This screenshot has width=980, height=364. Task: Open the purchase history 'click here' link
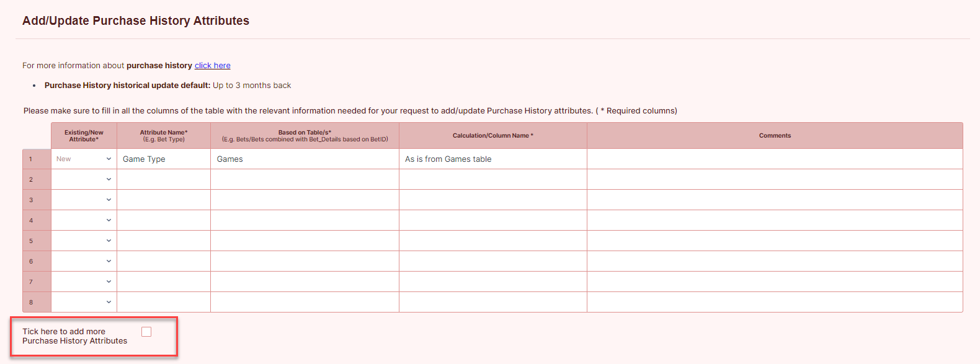click(213, 65)
